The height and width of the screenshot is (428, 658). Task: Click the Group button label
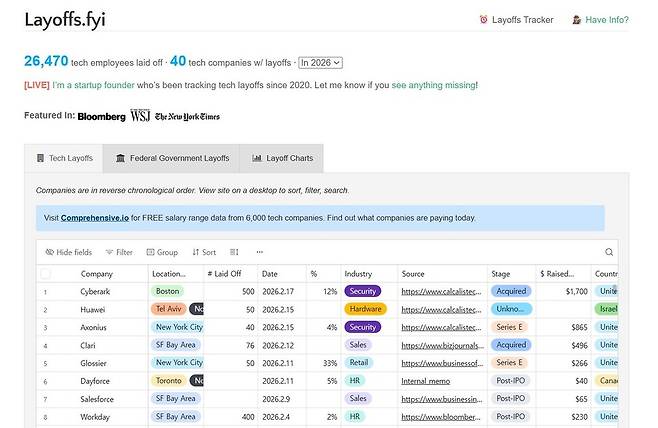167,252
